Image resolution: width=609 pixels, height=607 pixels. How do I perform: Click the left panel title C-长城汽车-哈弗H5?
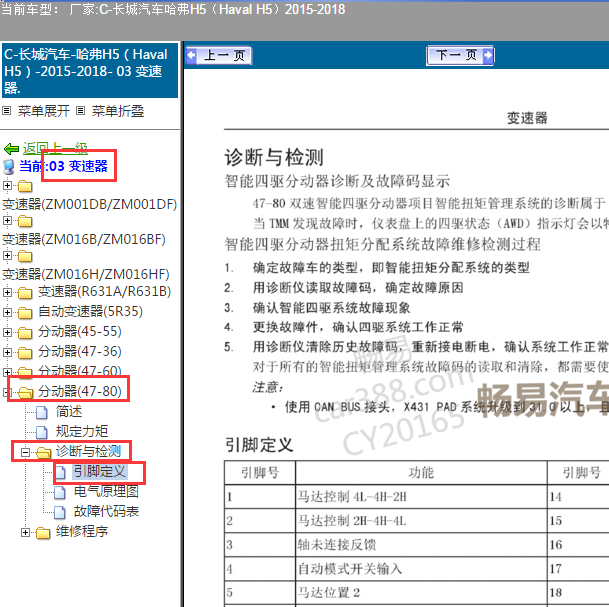pyautogui.click(x=90, y=70)
